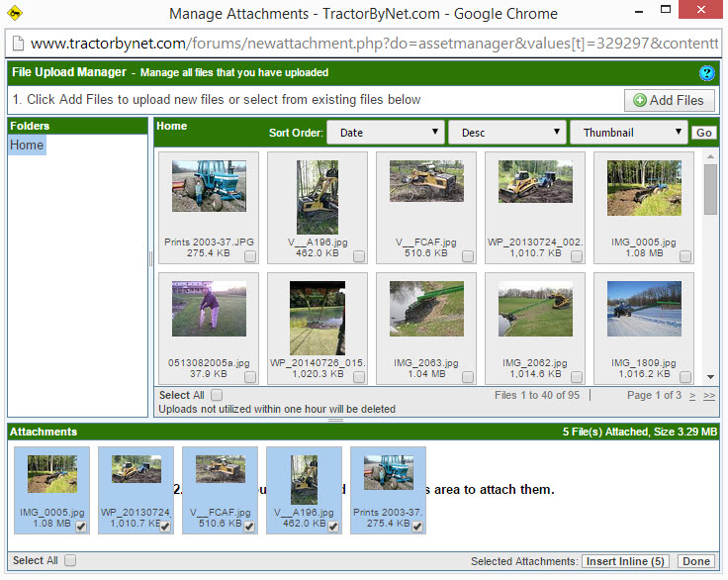Uncheck attached V__A196.jpg checkbox
The width and height of the screenshot is (728, 580).
click(333, 527)
